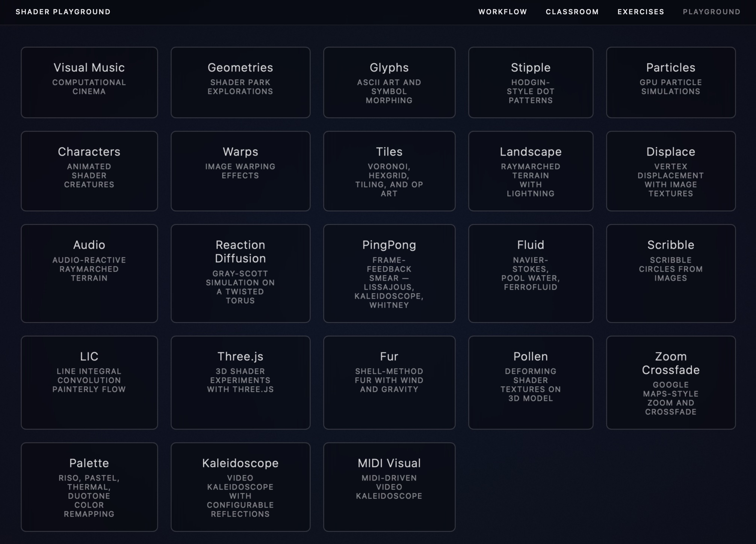This screenshot has height=544, width=756.
Task: Open the Stipple dot patterns card
Action: [531, 82]
